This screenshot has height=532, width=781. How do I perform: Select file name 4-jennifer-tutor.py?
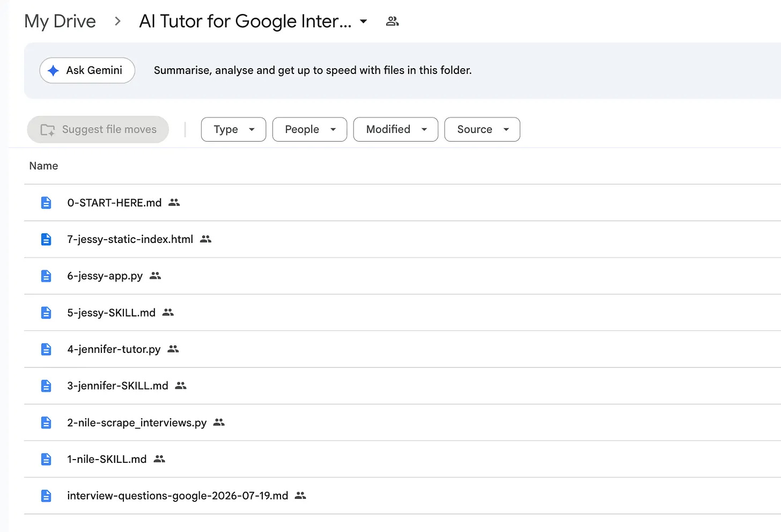tap(114, 349)
